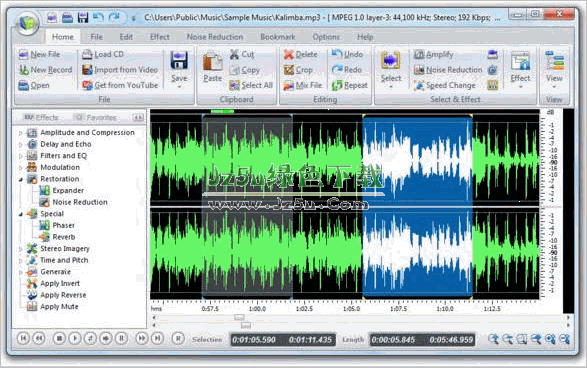
Task: Open the File ribbon tab
Action: tap(97, 37)
